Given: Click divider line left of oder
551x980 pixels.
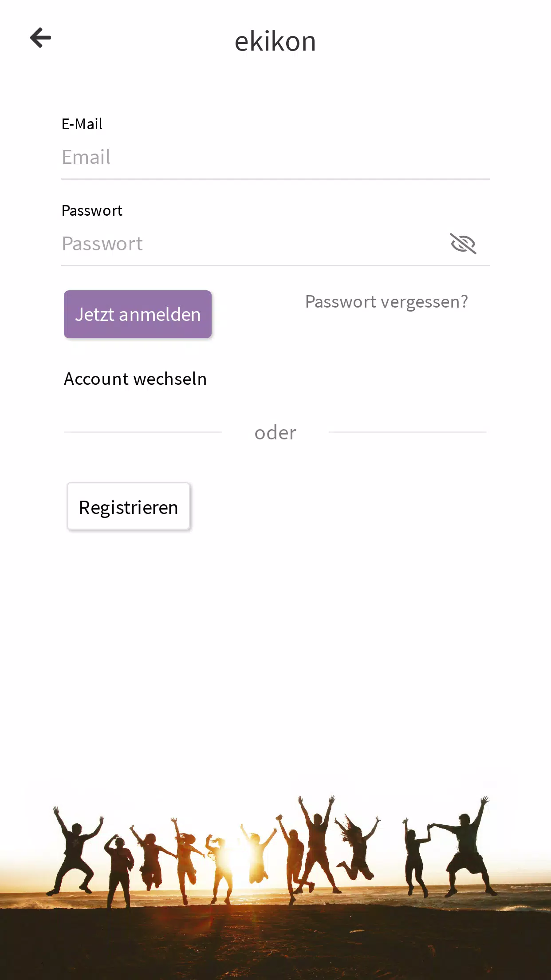Looking at the screenshot, I should click(143, 432).
